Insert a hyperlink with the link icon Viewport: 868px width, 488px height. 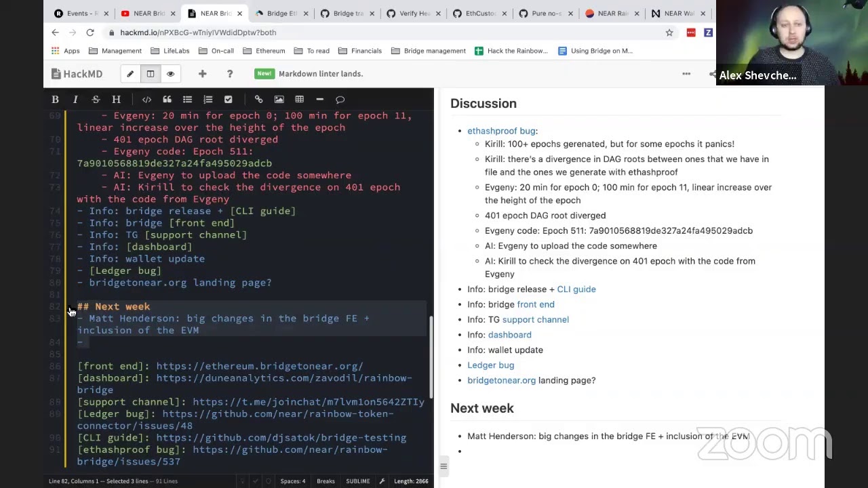[x=258, y=100]
